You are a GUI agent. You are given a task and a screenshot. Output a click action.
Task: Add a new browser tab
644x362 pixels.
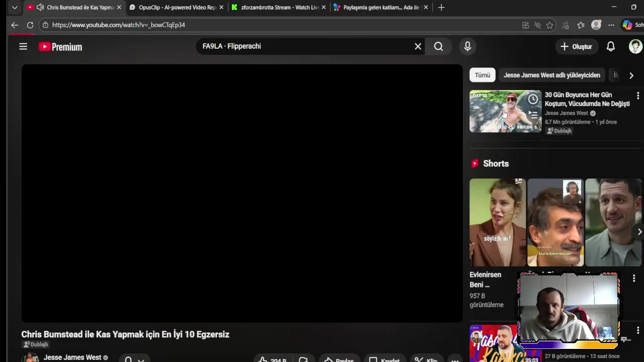[x=441, y=8]
